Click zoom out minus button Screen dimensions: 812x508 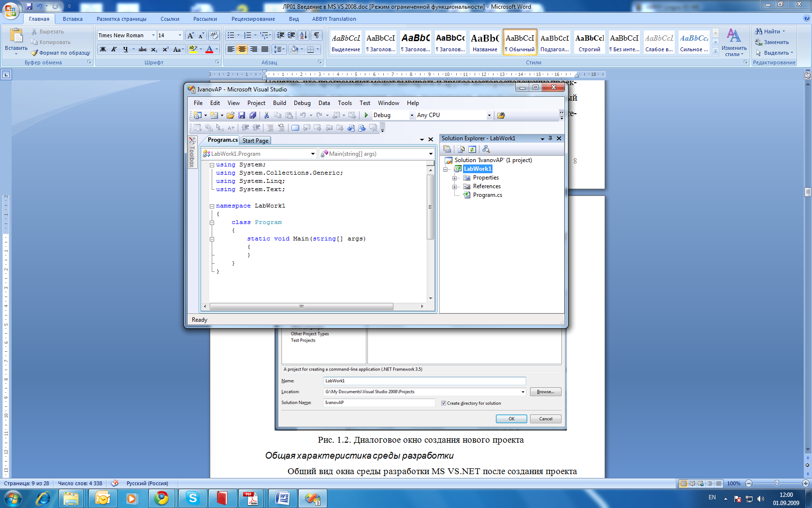(x=749, y=483)
